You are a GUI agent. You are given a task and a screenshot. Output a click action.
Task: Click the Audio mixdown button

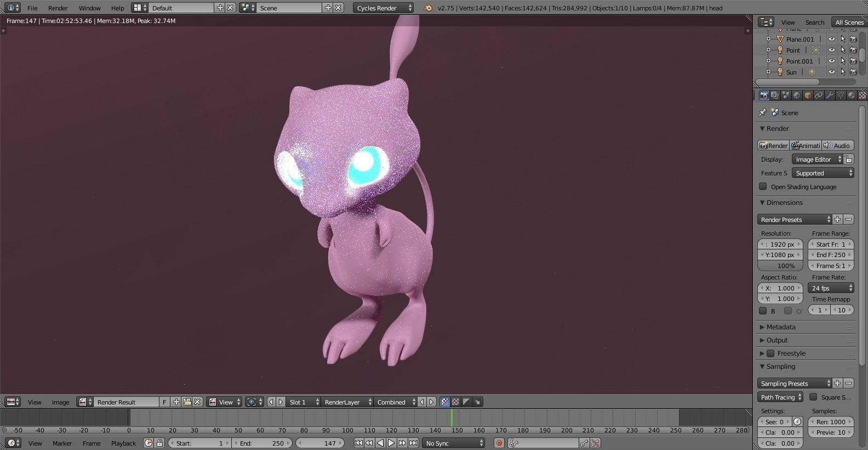click(x=838, y=145)
